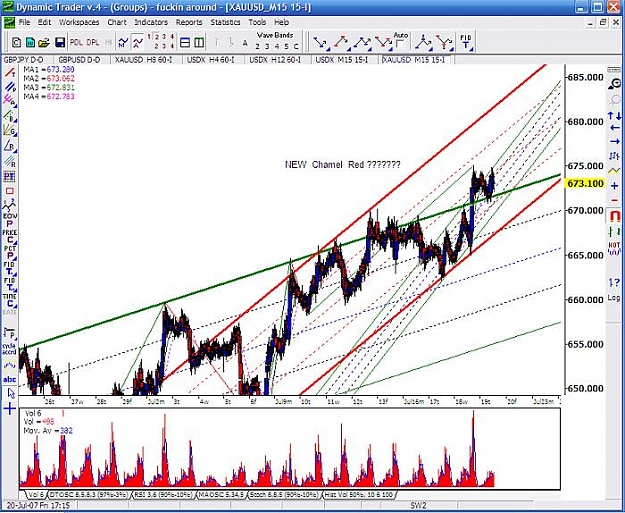Choose the magenta Andrews pitchfork tool
625x513 pixels.
[x=10, y=101]
